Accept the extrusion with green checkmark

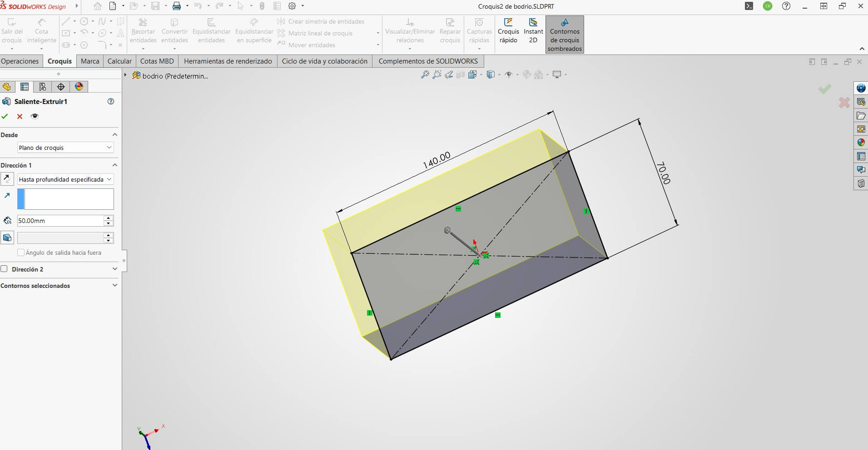(x=5, y=116)
